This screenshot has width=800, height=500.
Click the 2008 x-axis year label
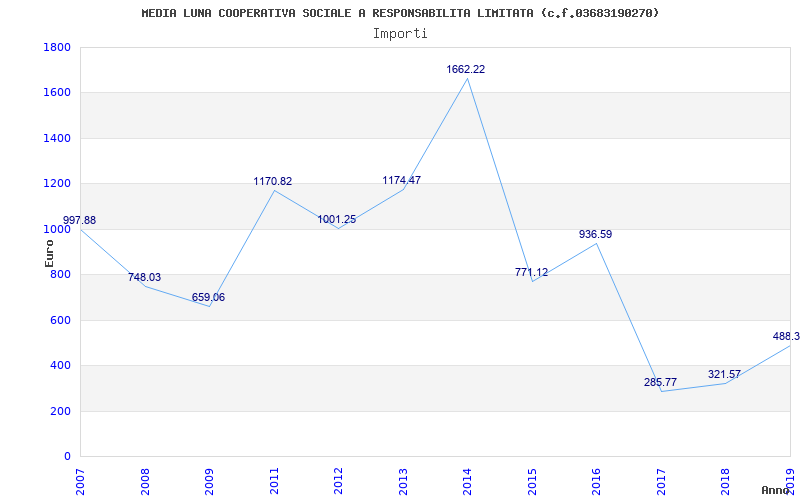pyautogui.click(x=145, y=481)
